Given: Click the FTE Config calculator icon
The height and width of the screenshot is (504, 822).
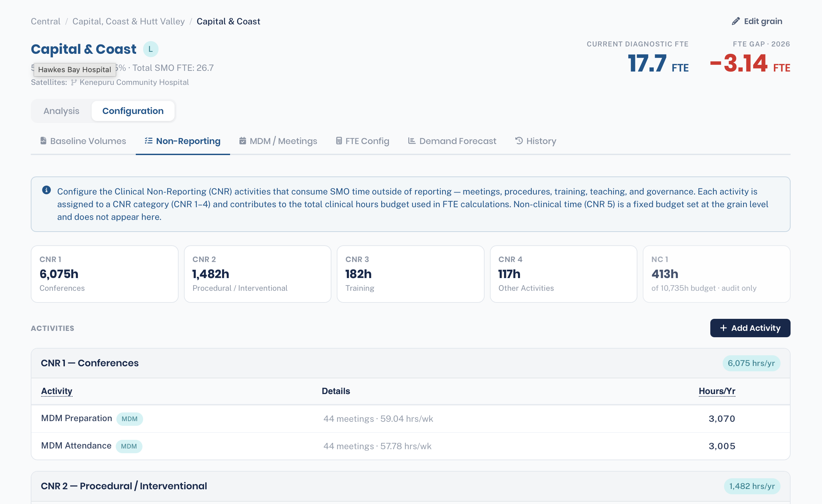Looking at the screenshot, I should (x=339, y=141).
